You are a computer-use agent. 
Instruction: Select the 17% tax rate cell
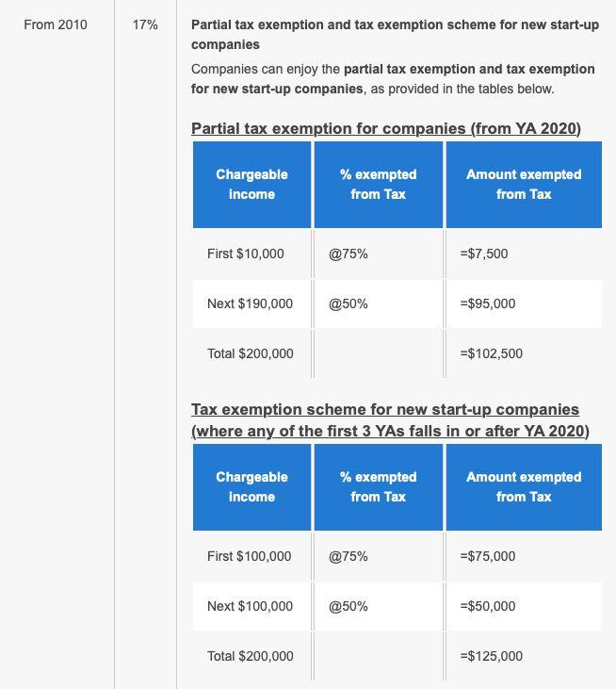pos(145,25)
